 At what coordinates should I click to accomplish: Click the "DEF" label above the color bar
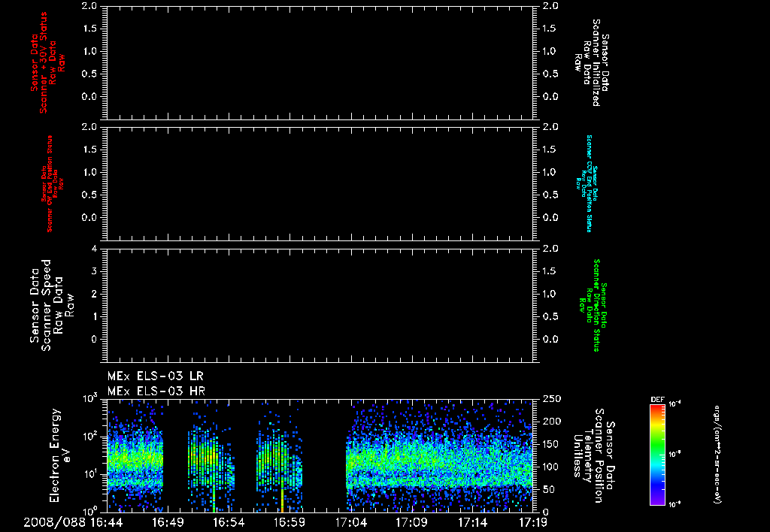coord(657,400)
